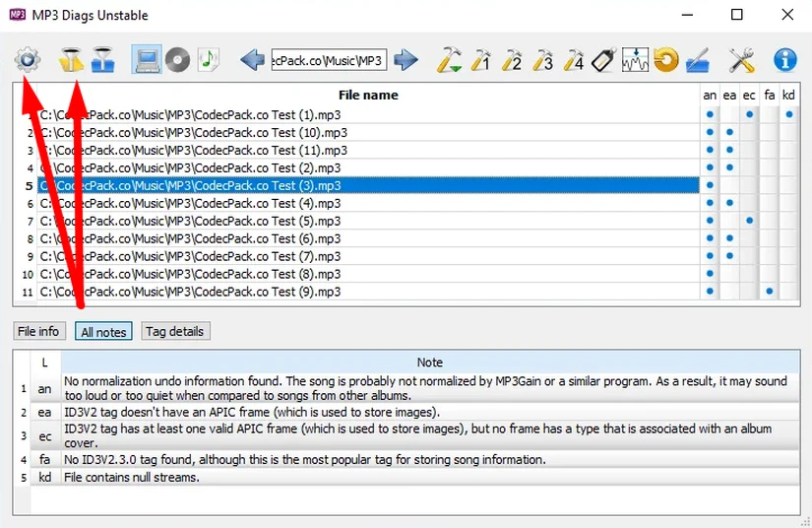Go to previous album with left arrow
812x528 pixels.
(253, 60)
